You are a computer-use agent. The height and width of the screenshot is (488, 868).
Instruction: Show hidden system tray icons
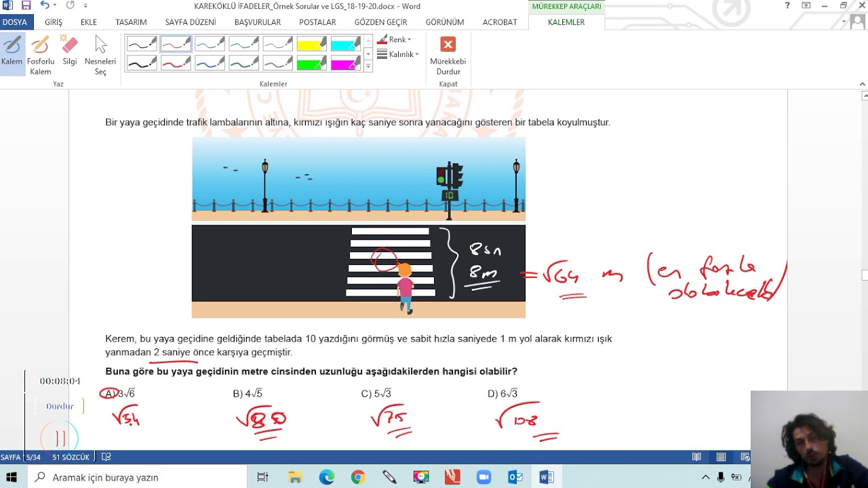pyautogui.click(x=706, y=477)
